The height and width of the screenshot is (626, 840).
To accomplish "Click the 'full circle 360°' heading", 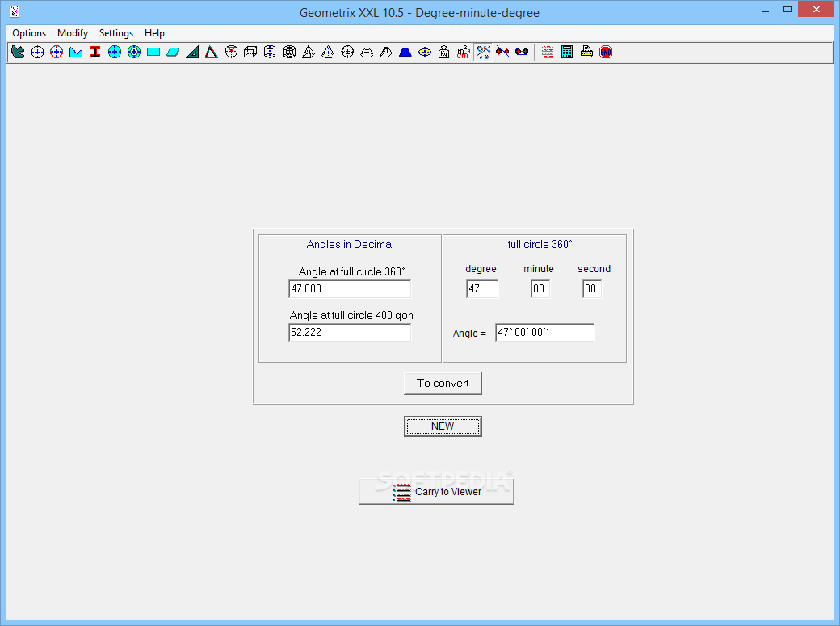I will pos(540,245).
